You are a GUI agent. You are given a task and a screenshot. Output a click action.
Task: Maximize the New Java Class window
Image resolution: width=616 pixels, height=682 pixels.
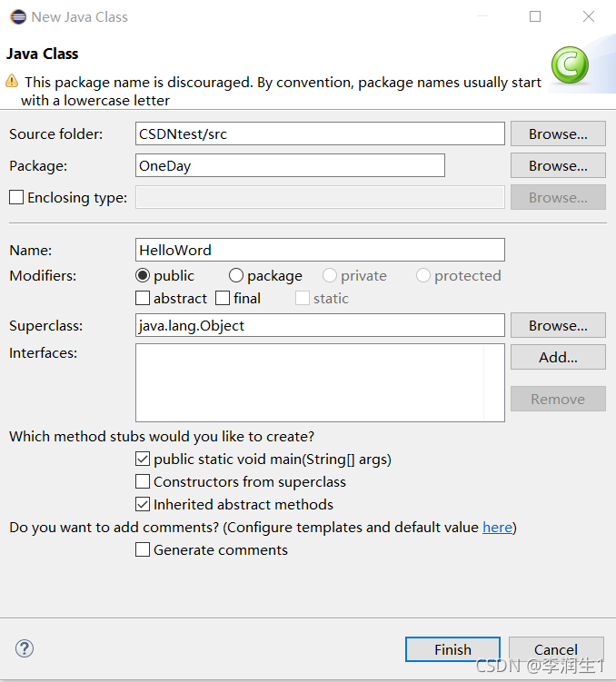tap(535, 16)
